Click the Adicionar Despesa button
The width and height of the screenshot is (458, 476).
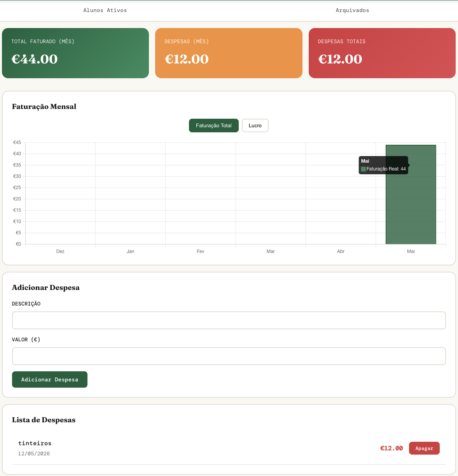50,379
